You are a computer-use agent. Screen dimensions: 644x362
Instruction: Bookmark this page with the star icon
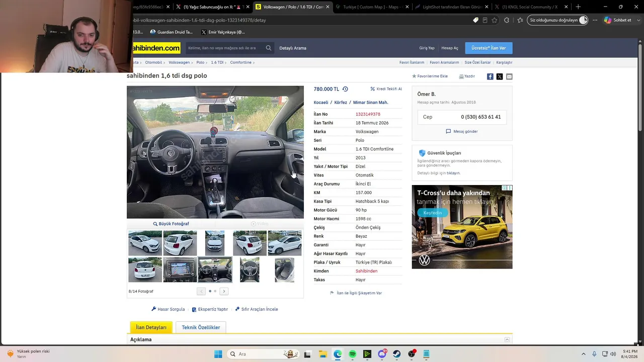(495, 20)
